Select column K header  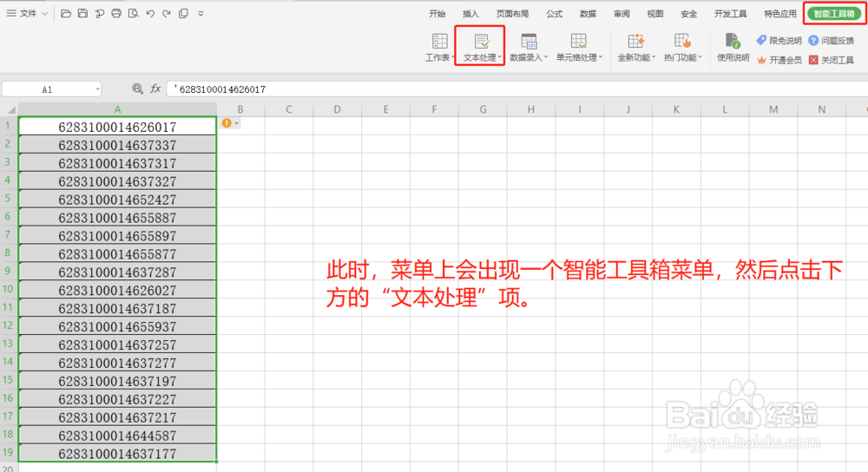pyautogui.click(x=676, y=109)
